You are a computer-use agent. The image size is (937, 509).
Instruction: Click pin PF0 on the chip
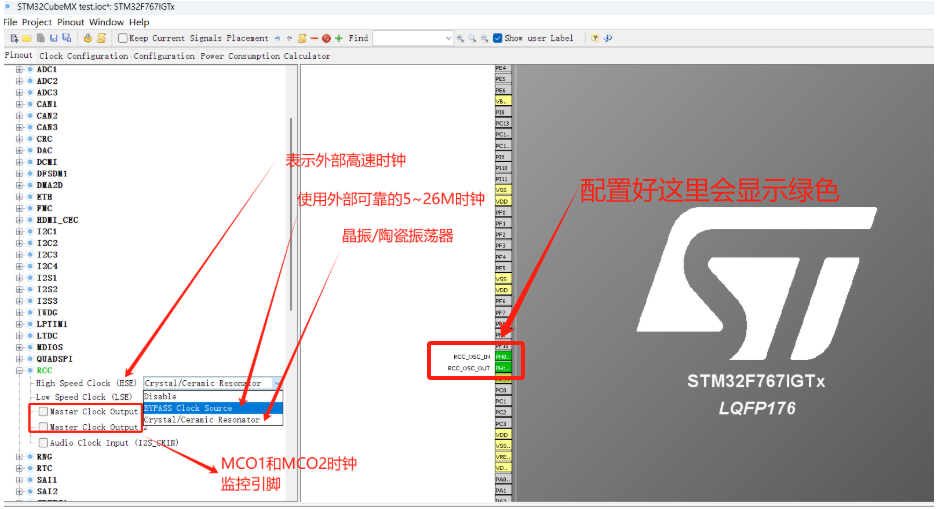click(503, 212)
